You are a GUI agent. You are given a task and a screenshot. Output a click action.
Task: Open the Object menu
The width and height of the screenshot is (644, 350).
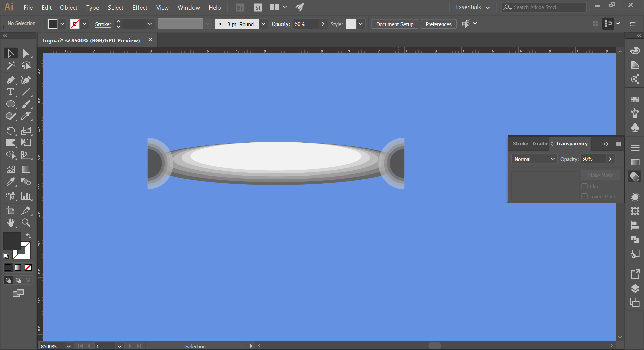click(69, 7)
